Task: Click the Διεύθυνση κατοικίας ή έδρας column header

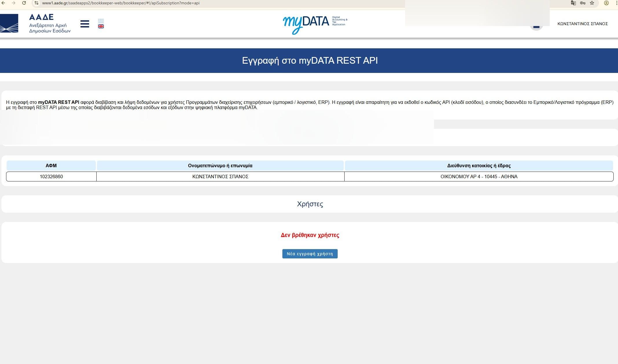Action: 479,166
